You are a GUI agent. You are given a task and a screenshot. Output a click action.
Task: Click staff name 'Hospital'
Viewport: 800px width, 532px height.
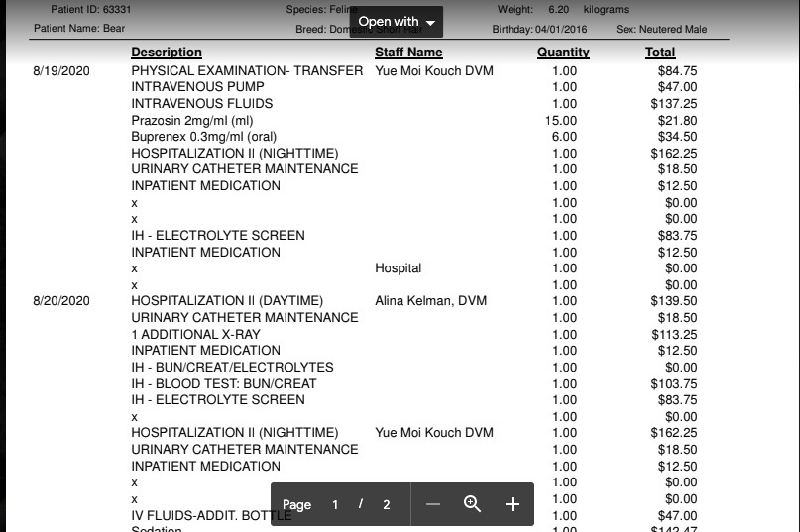click(398, 268)
